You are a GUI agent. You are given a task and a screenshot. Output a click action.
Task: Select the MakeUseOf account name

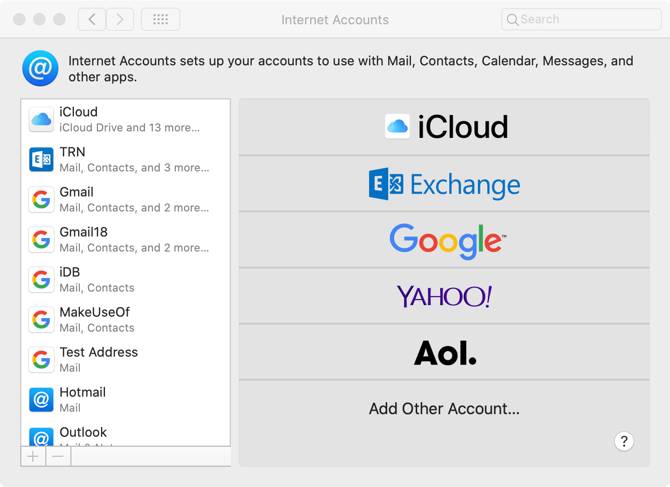95,312
